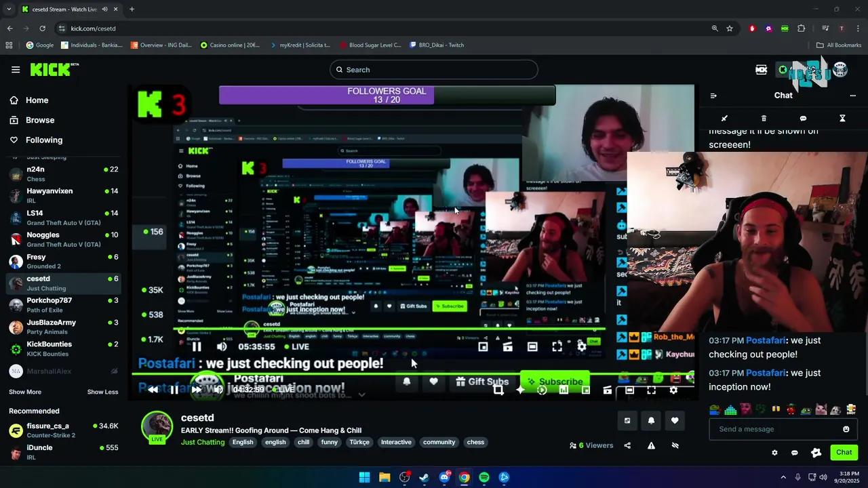Bookmark this page with star icon
The height and width of the screenshot is (488, 868).
point(730,28)
